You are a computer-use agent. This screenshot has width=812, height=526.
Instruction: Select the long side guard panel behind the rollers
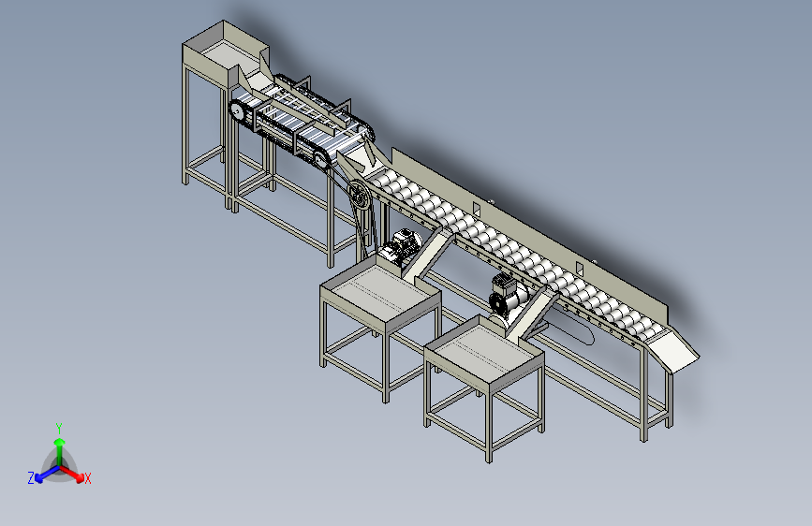(x=529, y=235)
